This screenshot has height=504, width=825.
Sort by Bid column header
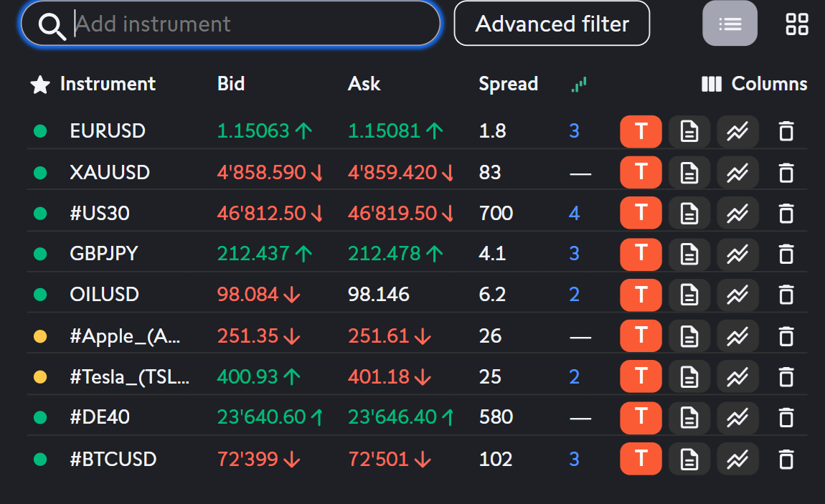[231, 84]
